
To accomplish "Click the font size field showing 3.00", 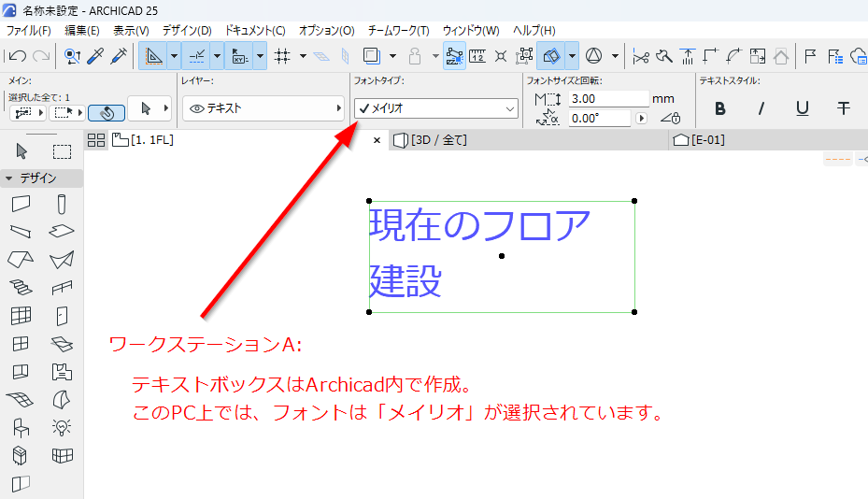I will (x=608, y=98).
